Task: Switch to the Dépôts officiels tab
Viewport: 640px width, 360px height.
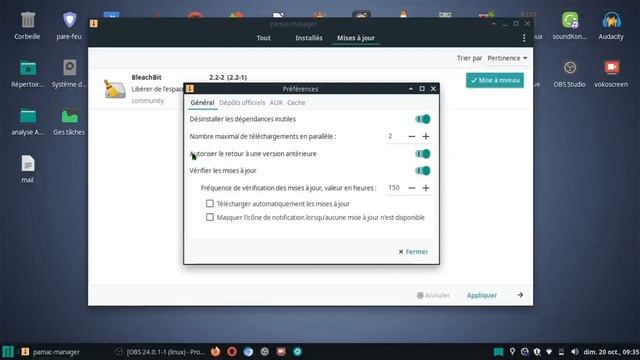Action: pyautogui.click(x=242, y=102)
